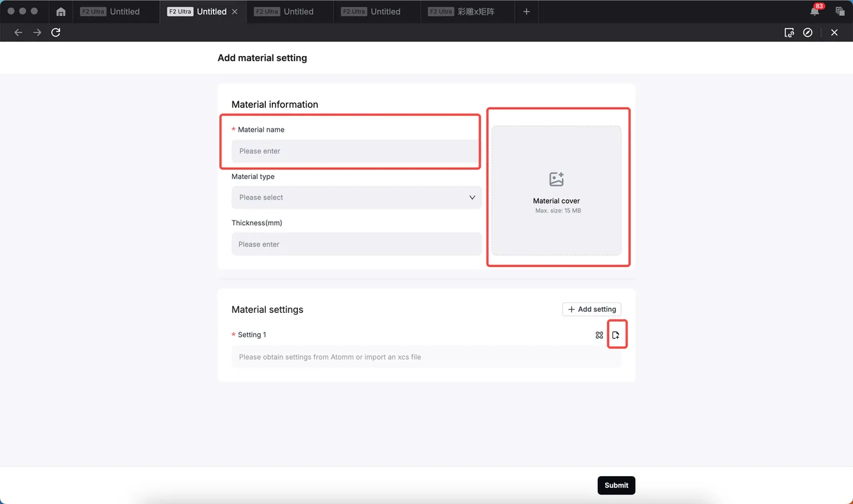Upload image in Material cover area
The height and width of the screenshot is (504, 853).
[x=556, y=190]
